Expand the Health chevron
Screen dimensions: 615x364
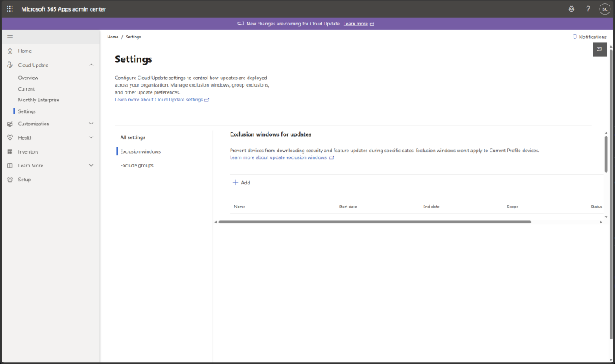pyautogui.click(x=91, y=137)
